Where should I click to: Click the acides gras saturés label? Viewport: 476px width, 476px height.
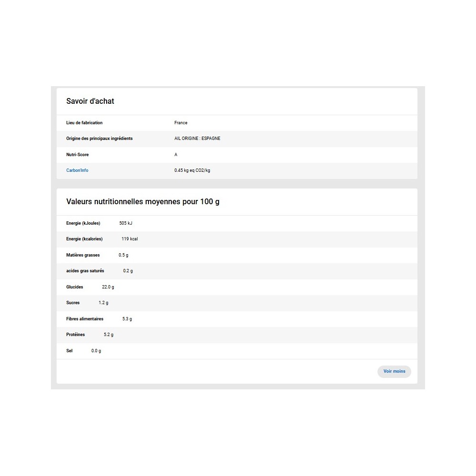pyautogui.click(x=85, y=271)
